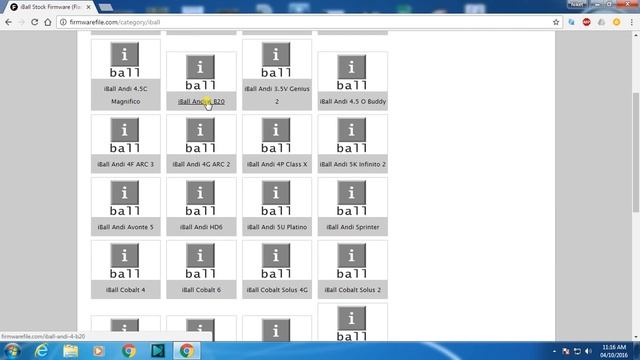Screen dimensions: 640x360
Task: Open the media player taskbar icon
Action: pos(98,351)
